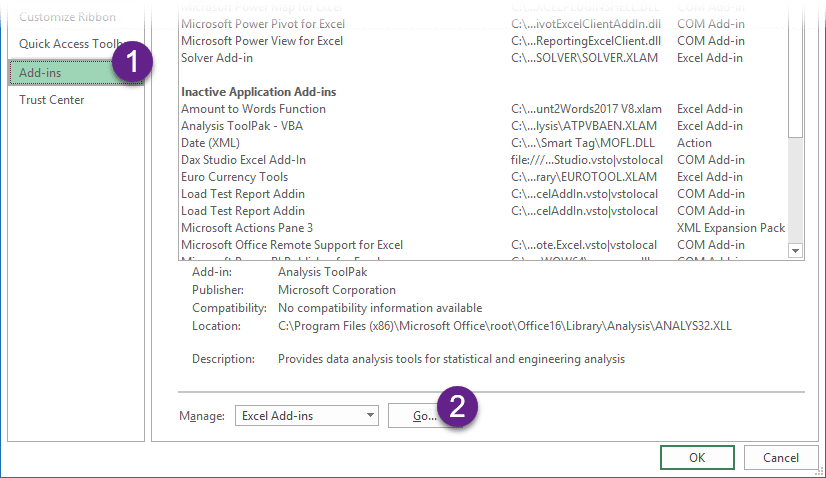Image resolution: width=826 pixels, height=478 pixels.
Task: Open the Trust Center category
Action: [52, 100]
